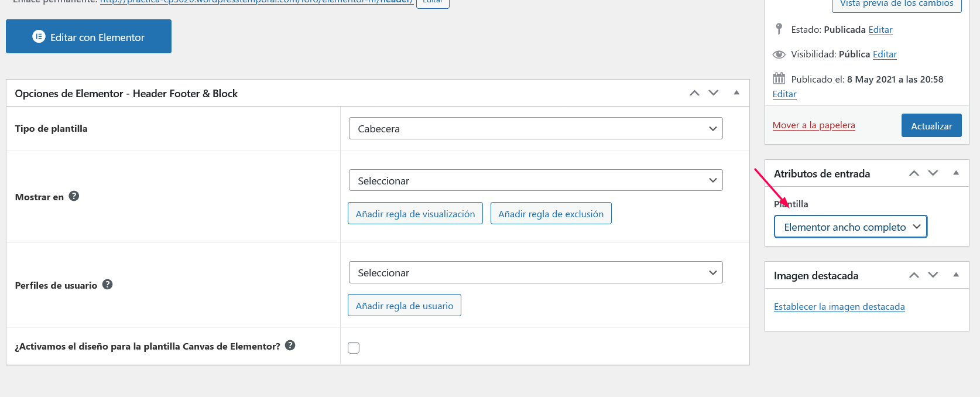The height and width of the screenshot is (397, 980).
Task: Move the Imagen destacada panel up
Action: click(914, 275)
